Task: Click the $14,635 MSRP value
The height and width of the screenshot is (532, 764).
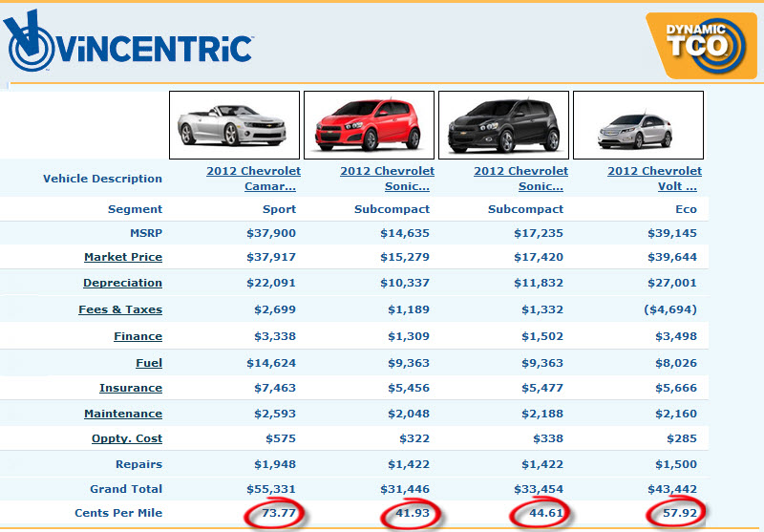Action: pos(405,233)
